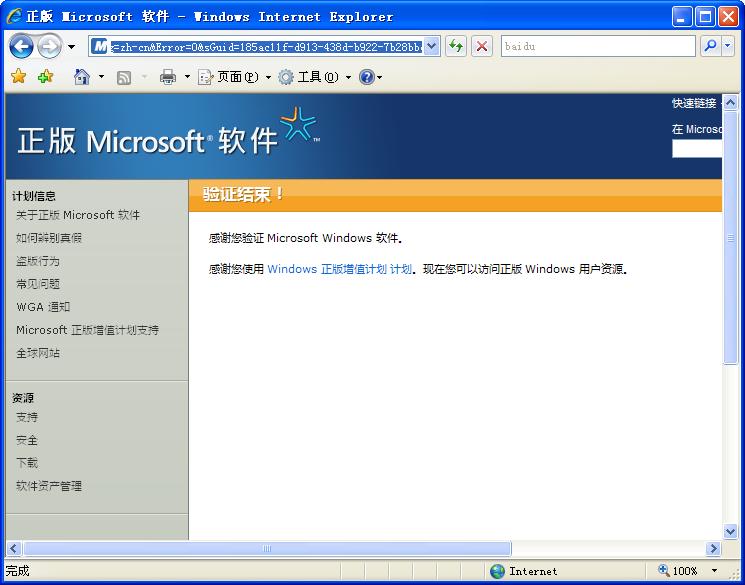Open the Favorites Center star icon
745x585 pixels.
(19, 76)
